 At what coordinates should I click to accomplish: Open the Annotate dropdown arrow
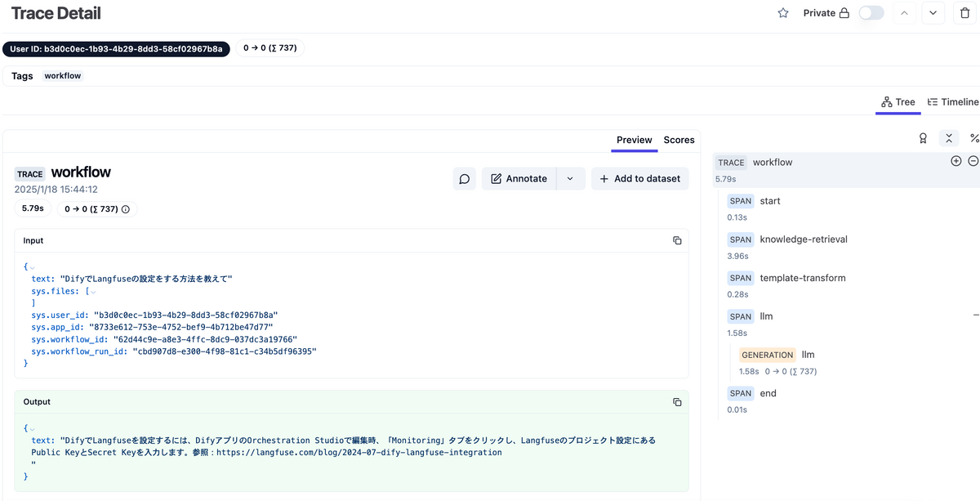[x=570, y=178]
